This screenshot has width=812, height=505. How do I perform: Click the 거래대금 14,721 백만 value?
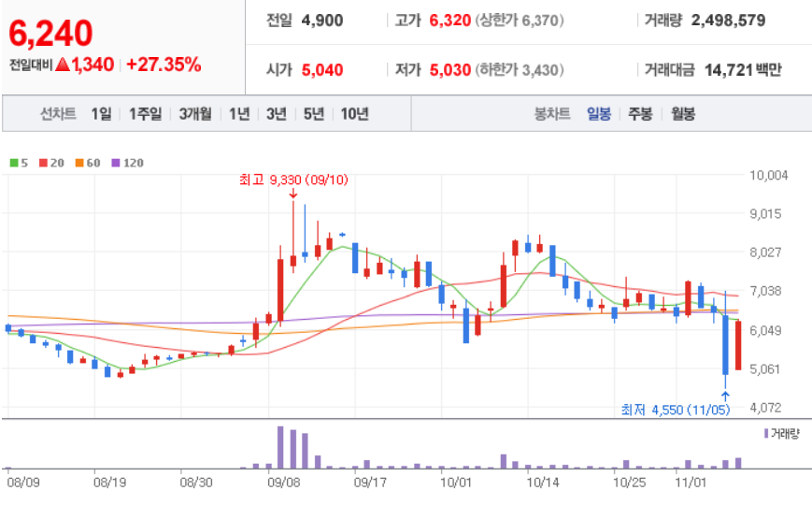pos(743,70)
